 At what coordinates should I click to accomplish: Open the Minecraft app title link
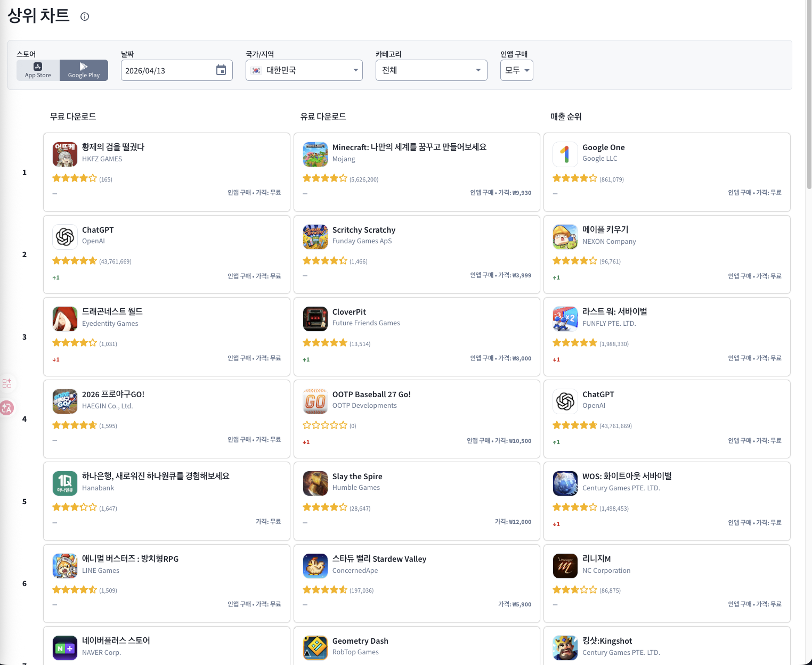409,147
